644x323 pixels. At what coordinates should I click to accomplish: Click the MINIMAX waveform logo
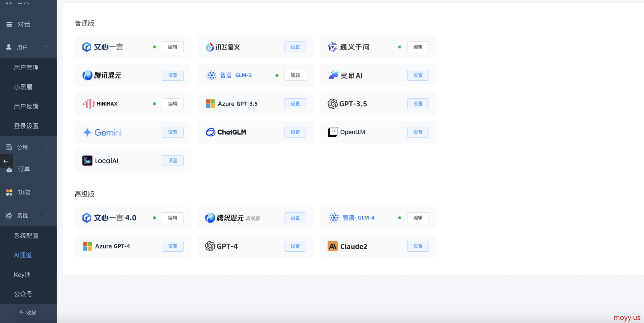[89, 104]
